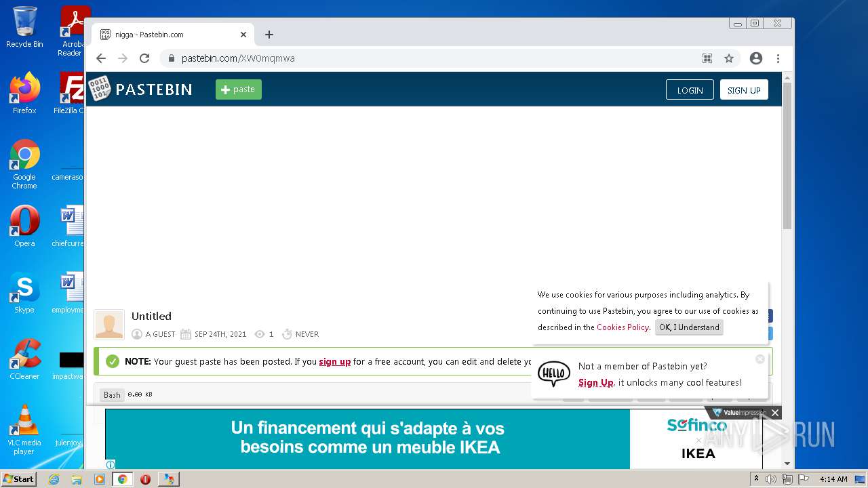868x488 pixels.
Task: Open employme Word document on desktop
Action: click(69, 293)
